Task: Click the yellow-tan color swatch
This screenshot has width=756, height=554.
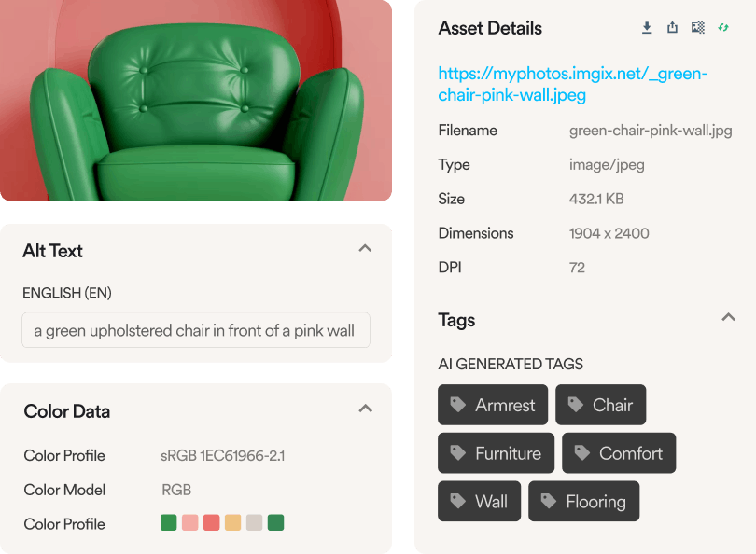Action: point(233,523)
